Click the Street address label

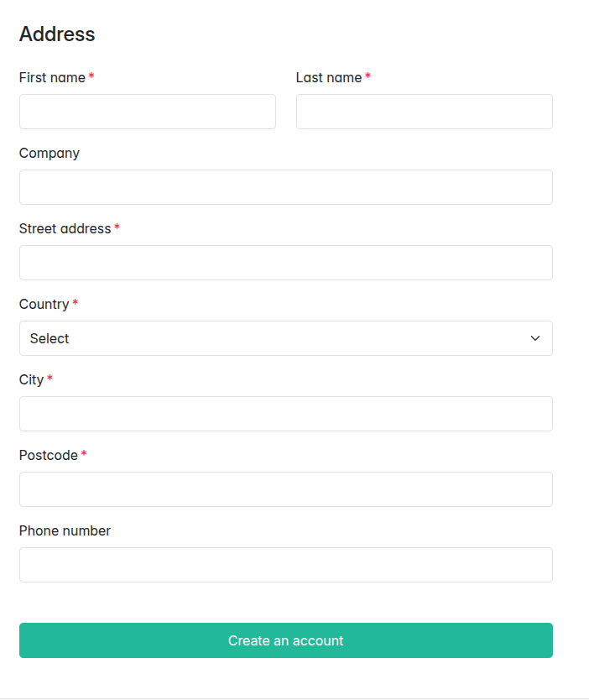point(65,228)
